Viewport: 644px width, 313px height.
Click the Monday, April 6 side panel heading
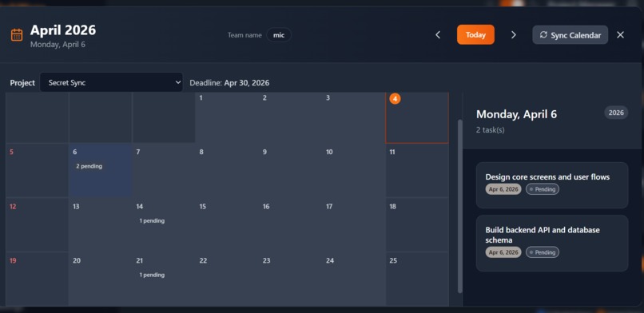(516, 114)
